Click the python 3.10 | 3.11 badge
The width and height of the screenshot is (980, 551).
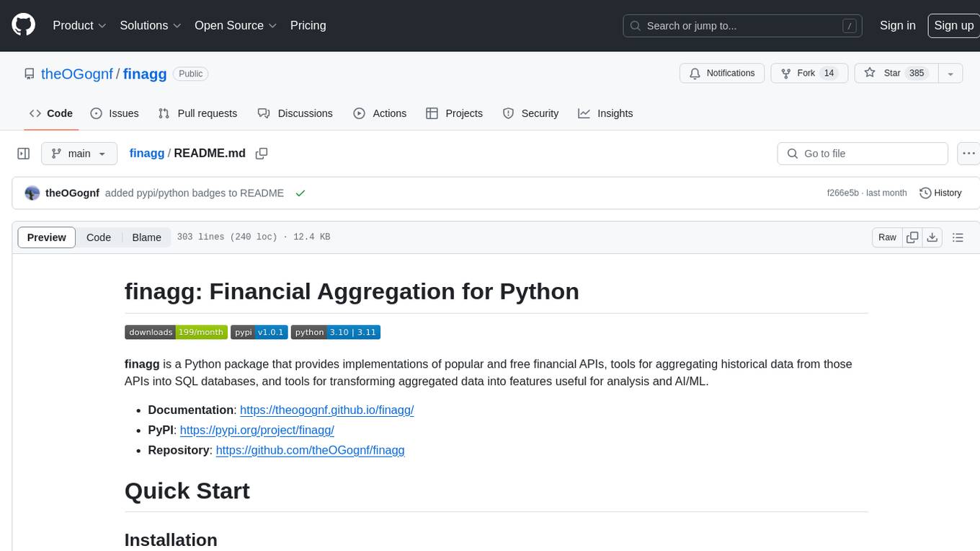(x=336, y=332)
